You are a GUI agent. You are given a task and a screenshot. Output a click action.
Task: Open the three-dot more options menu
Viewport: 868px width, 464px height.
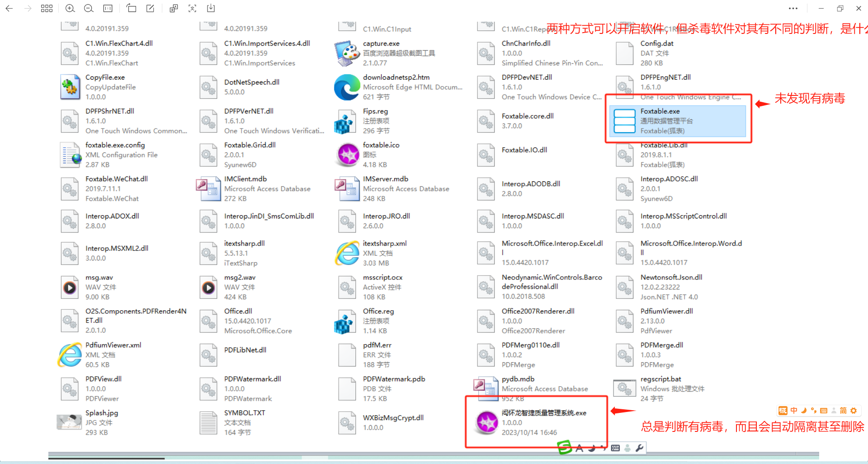pyautogui.click(x=793, y=8)
